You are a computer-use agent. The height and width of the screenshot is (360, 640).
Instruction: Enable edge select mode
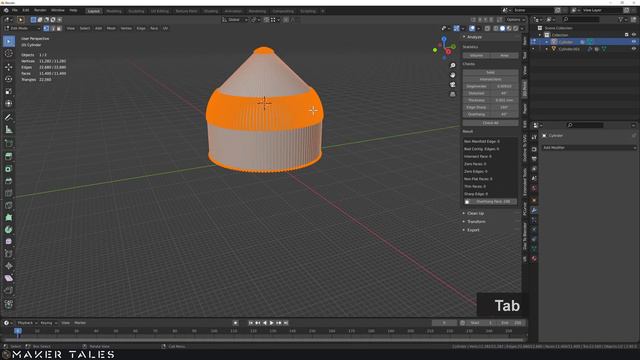pyautogui.click(x=53, y=28)
